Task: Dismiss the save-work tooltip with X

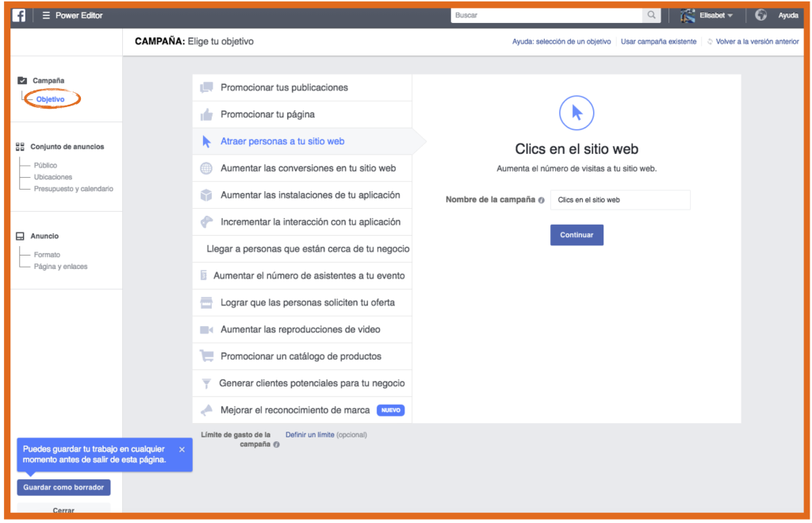Action: pos(182,449)
